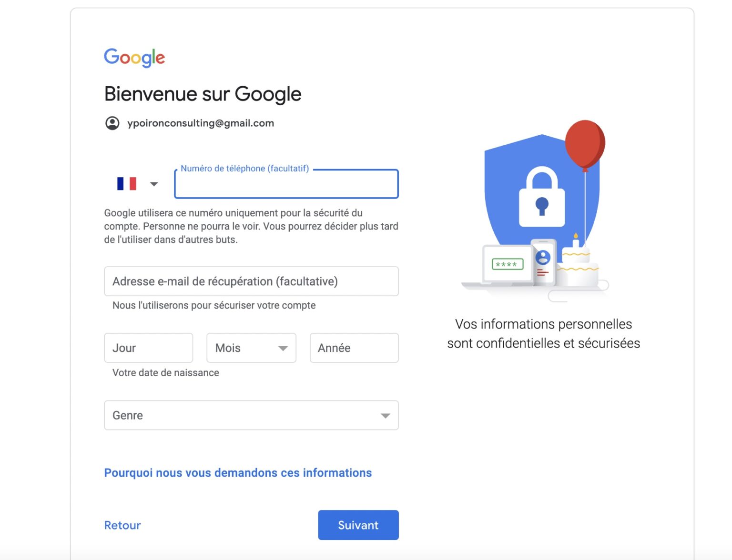The height and width of the screenshot is (560, 732).
Task: Expand the Mois selection arrow
Action: pos(284,348)
